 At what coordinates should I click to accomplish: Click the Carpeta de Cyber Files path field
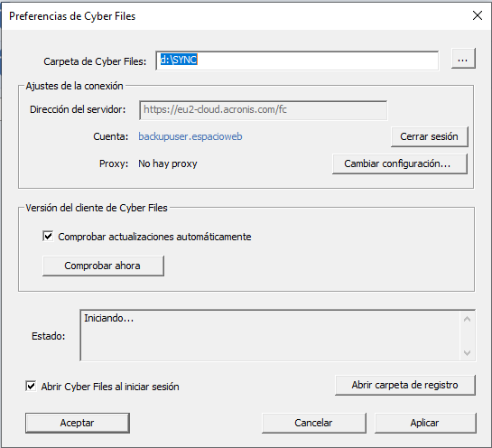(297, 61)
